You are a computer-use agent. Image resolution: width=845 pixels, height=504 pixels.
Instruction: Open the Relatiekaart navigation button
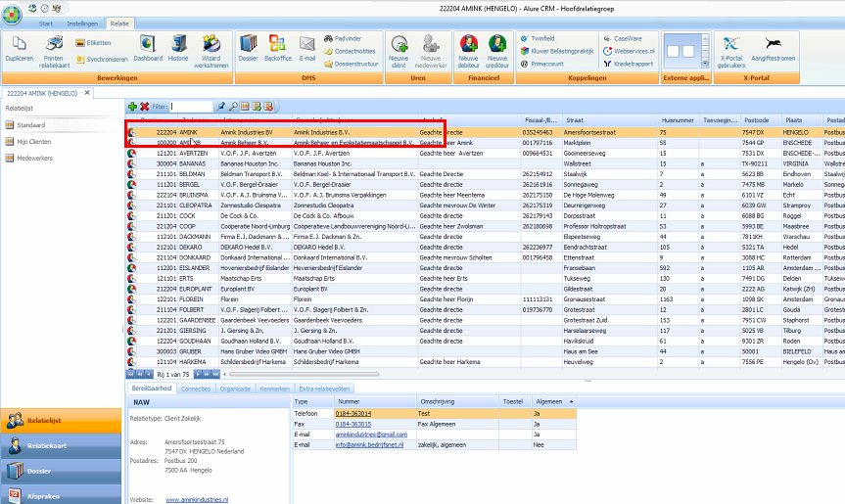pos(61,446)
